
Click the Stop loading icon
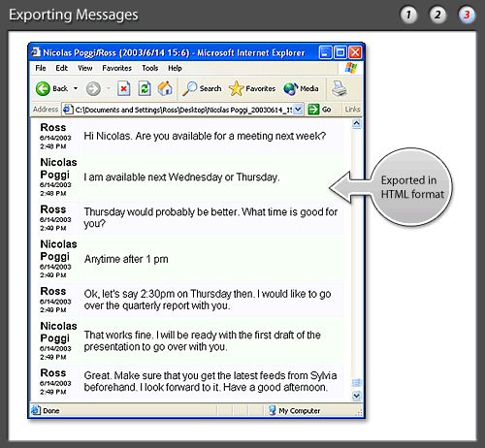124,88
